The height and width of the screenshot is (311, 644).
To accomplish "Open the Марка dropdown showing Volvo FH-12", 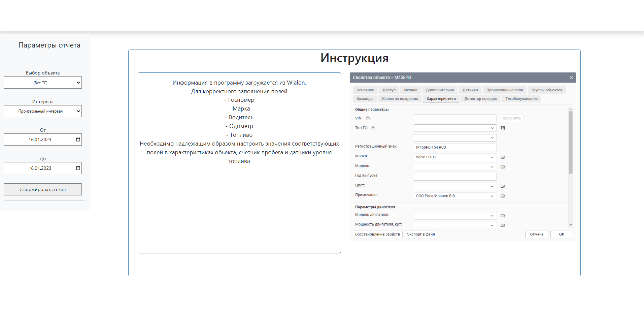I will point(455,157).
